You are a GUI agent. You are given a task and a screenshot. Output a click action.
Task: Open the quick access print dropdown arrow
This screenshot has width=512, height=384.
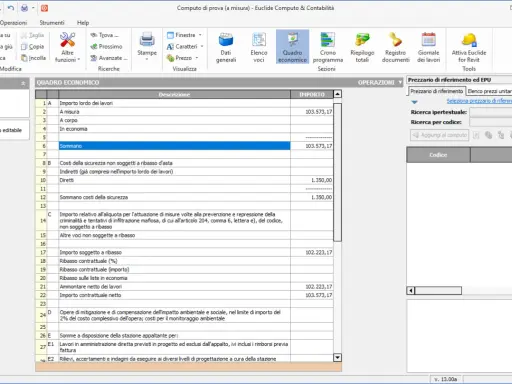pos(33,8)
